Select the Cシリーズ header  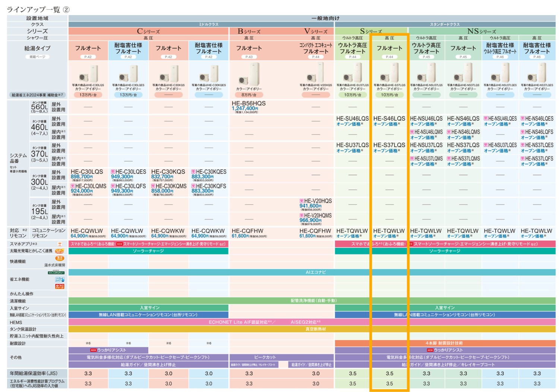coord(148,31)
